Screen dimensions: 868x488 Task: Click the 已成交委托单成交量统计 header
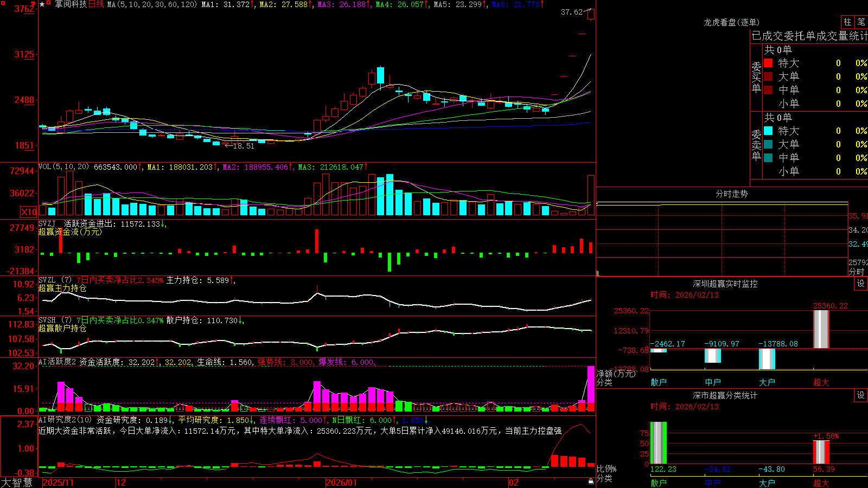(x=809, y=36)
